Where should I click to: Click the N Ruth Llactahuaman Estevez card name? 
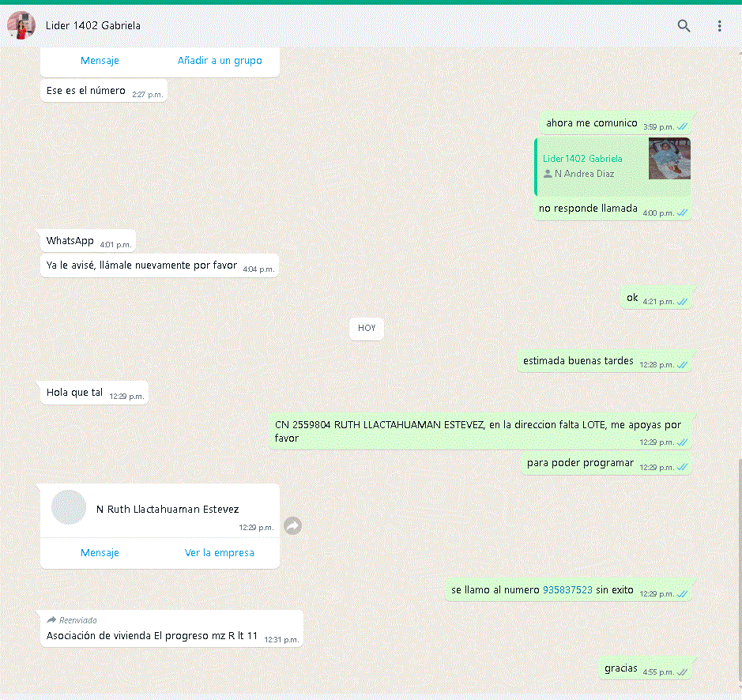click(168, 510)
